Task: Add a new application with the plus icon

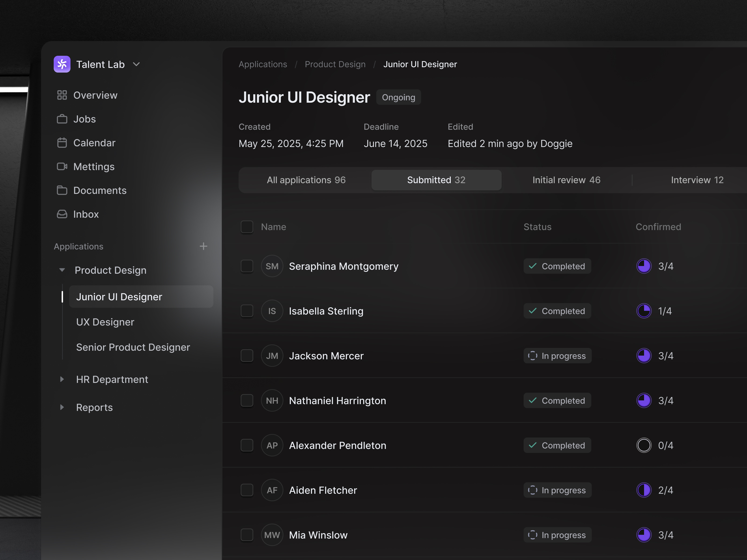Action: 203,246
